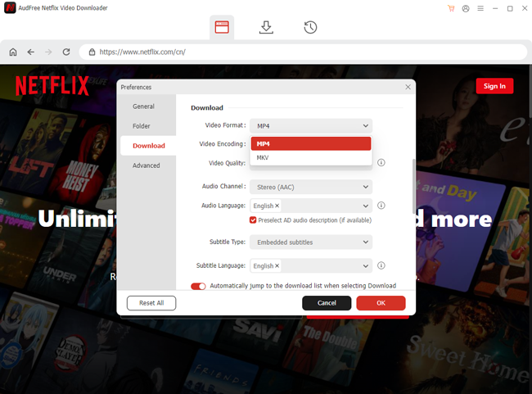Image resolution: width=532 pixels, height=394 pixels.
Task: Select the General preferences section
Action: tap(143, 106)
